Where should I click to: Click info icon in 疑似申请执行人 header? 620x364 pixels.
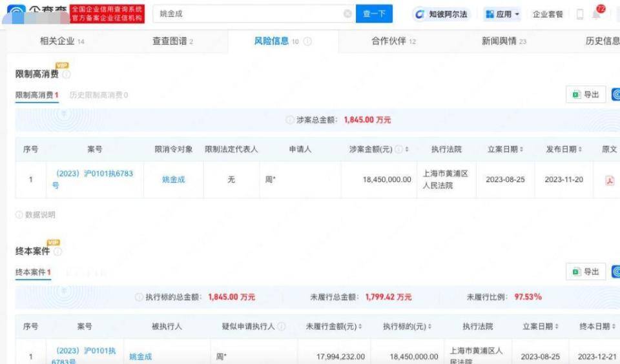[x=282, y=327]
